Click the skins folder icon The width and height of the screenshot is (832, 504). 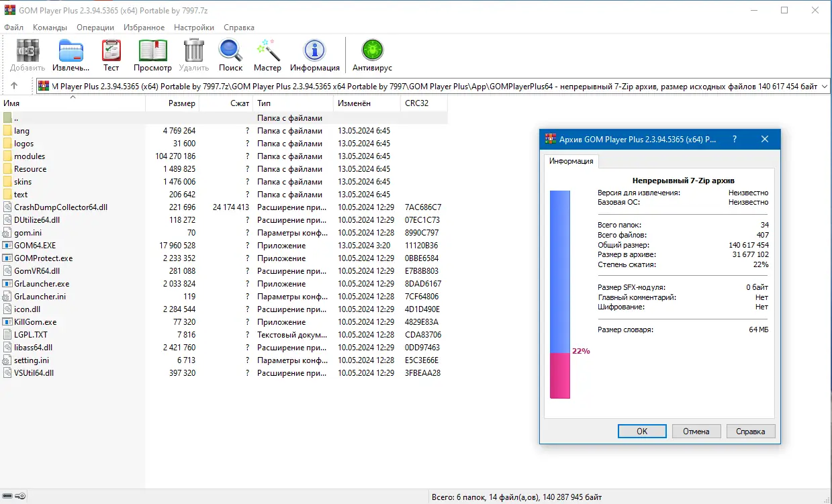coord(7,182)
